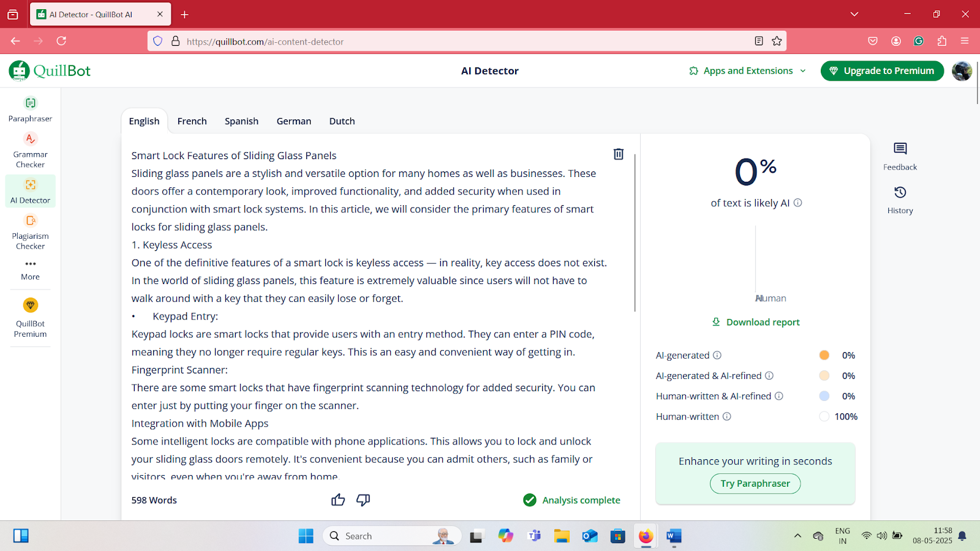Open the Plagiarism Checker tool

[30, 232]
